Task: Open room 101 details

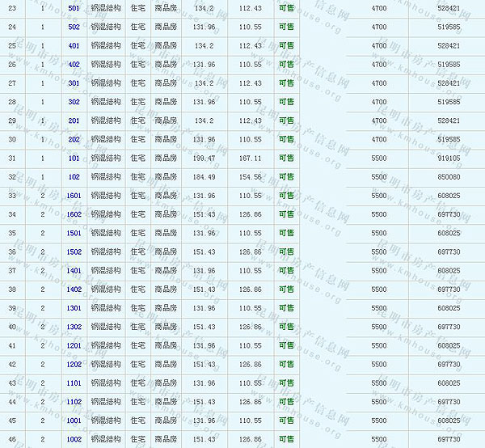Action: pos(74,158)
